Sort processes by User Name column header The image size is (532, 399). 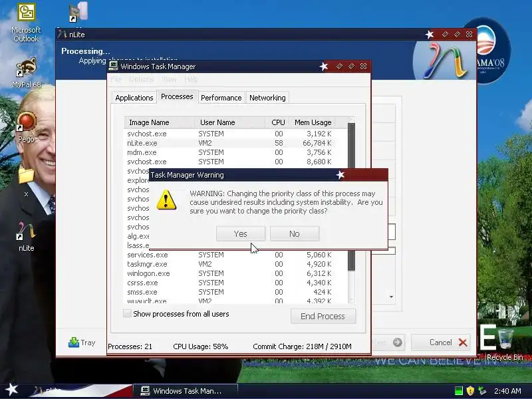229,122
